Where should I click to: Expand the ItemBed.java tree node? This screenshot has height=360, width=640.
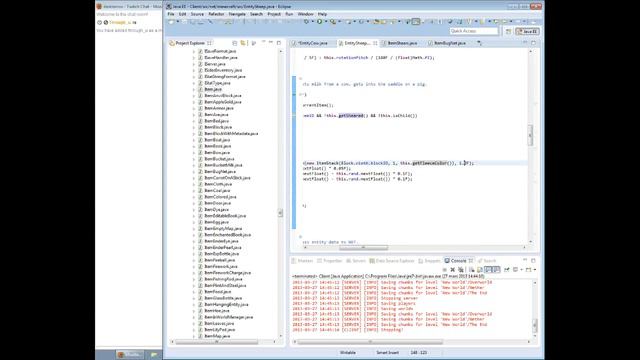pos(194,121)
